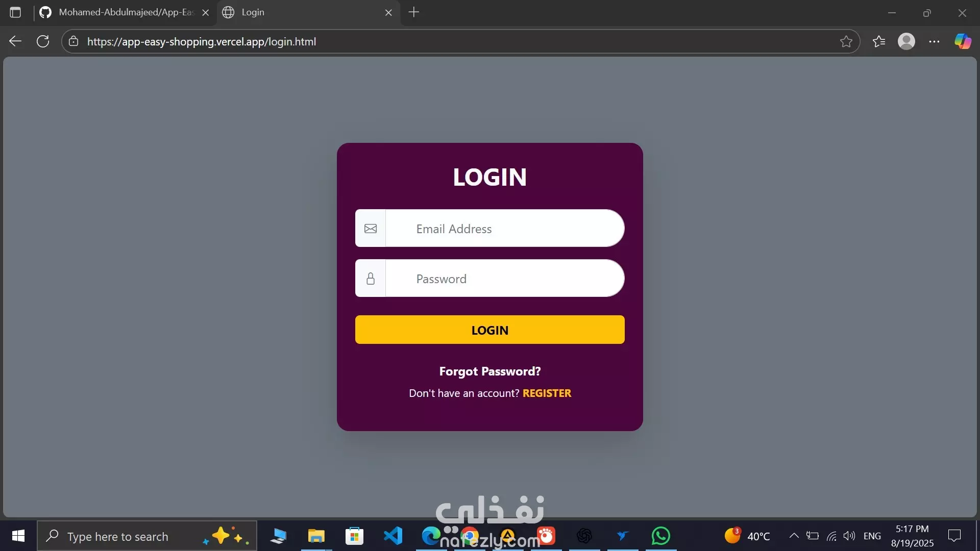The height and width of the screenshot is (551, 980).
Task: Open WhatsApp from the taskbar
Action: point(660,536)
